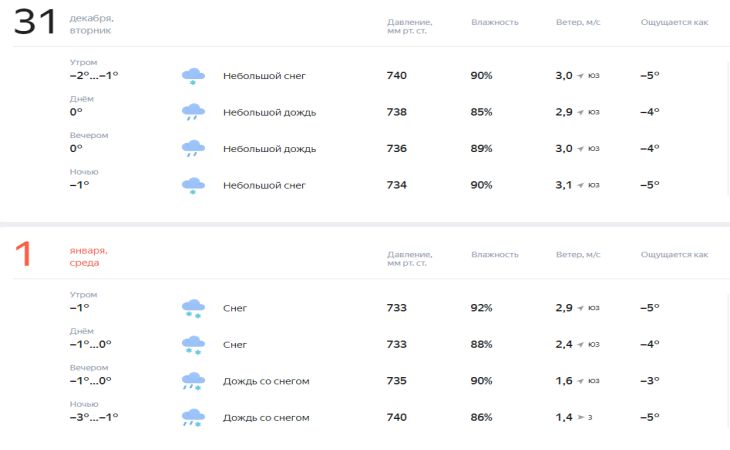Click the pressure value 734

click(x=397, y=185)
